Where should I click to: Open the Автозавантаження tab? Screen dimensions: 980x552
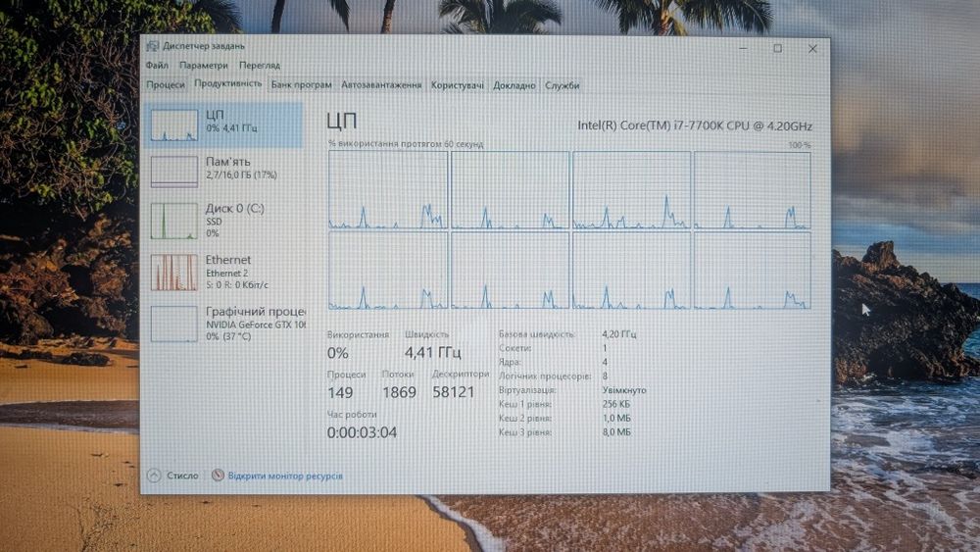point(380,85)
